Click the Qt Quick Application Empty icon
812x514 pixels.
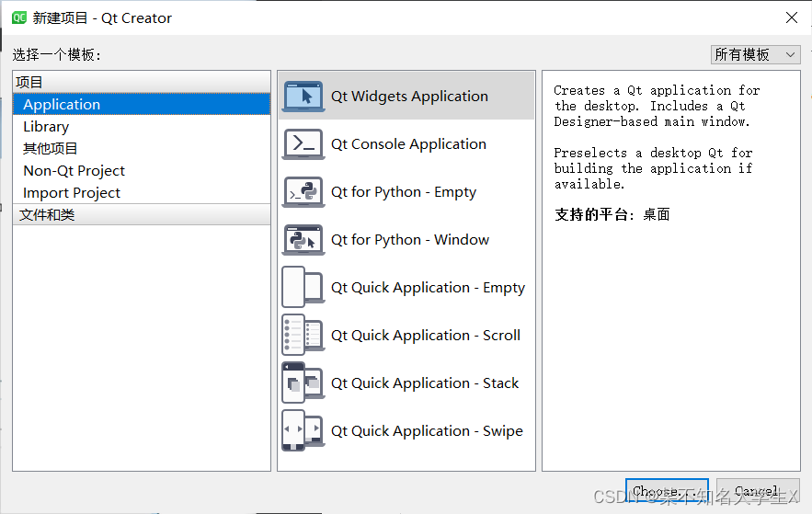[x=303, y=287]
